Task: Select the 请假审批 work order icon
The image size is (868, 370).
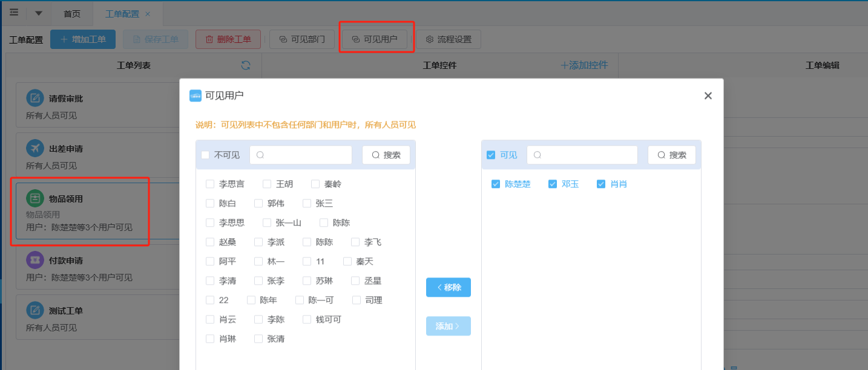Action: [x=35, y=99]
